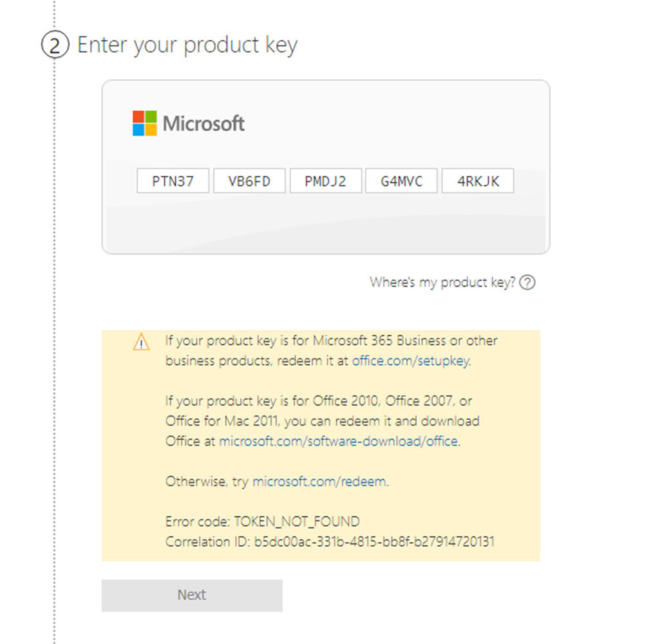
Task: Focus the first key field containing PTN37
Action: (x=173, y=181)
